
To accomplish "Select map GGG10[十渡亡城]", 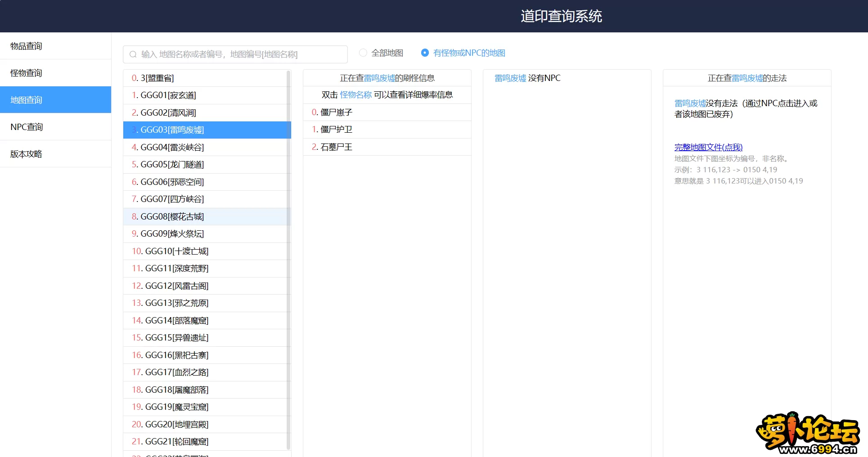I will [x=207, y=251].
